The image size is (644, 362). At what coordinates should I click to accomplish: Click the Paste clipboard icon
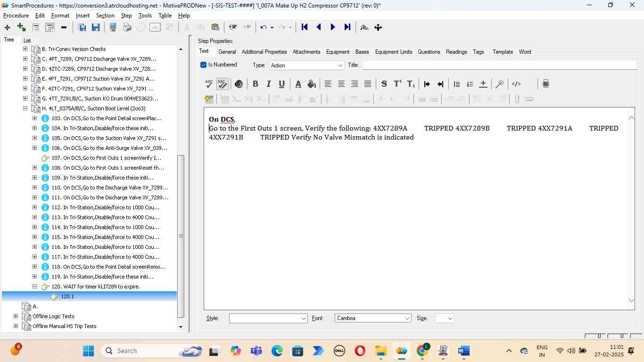pyautogui.click(x=215, y=27)
